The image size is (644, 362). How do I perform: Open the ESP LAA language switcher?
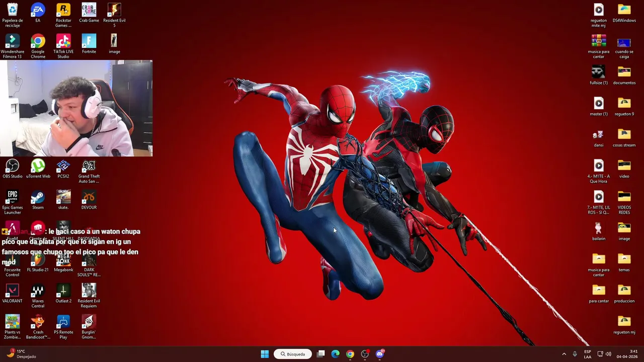pyautogui.click(x=588, y=354)
